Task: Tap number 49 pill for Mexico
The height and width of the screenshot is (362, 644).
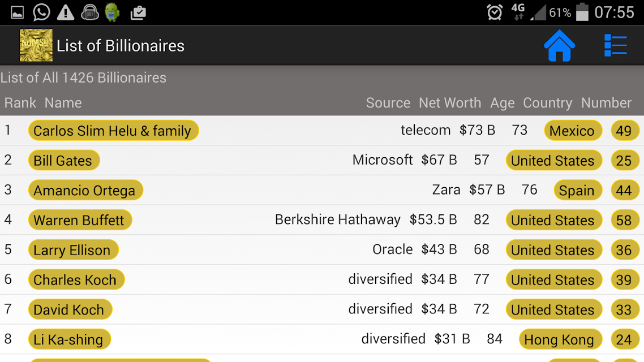Action: 624,131
